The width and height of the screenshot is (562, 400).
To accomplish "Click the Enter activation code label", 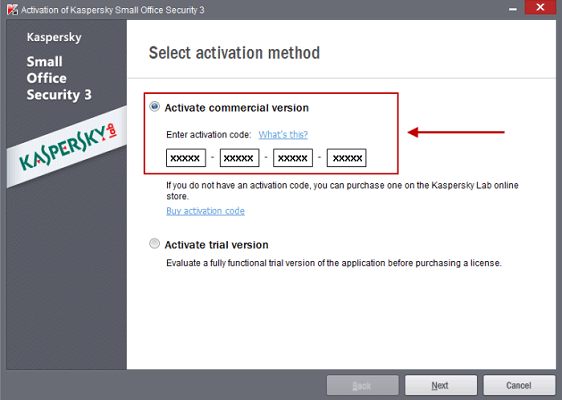I will tap(209, 134).
